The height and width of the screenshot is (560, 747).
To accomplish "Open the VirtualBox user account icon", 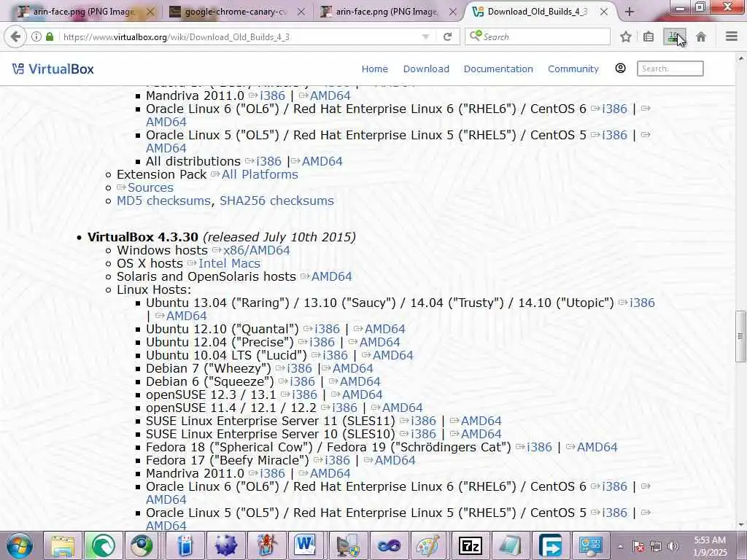I will click(x=620, y=69).
